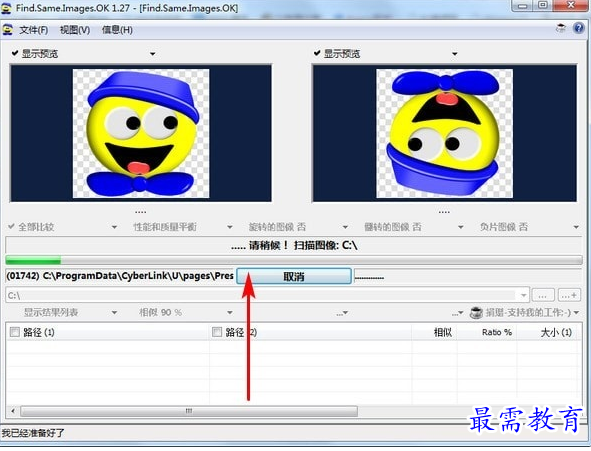The width and height of the screenshot is (591, 451).
Task: Check the 路径 (1) column checkbox
Action: [x=15, y=332]
